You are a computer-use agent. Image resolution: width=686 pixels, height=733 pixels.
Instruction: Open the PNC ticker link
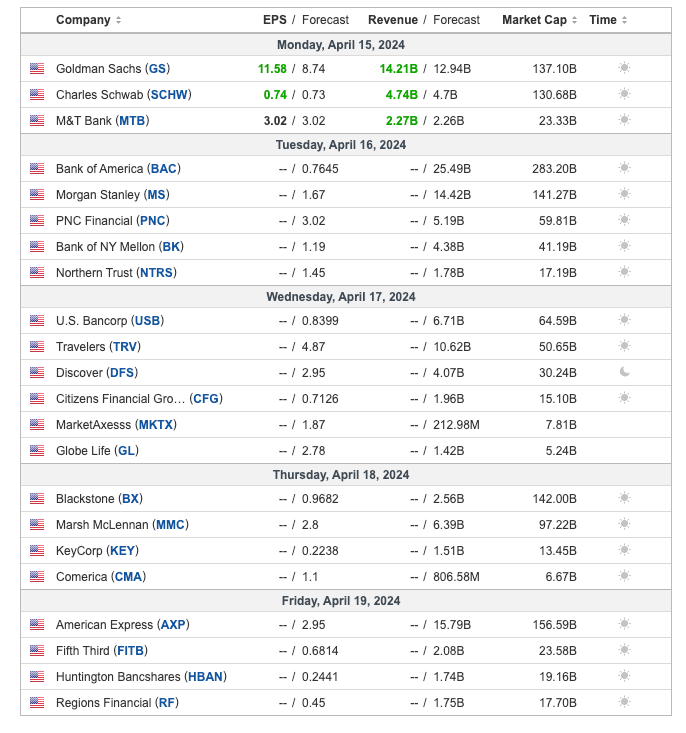(152, 221)
